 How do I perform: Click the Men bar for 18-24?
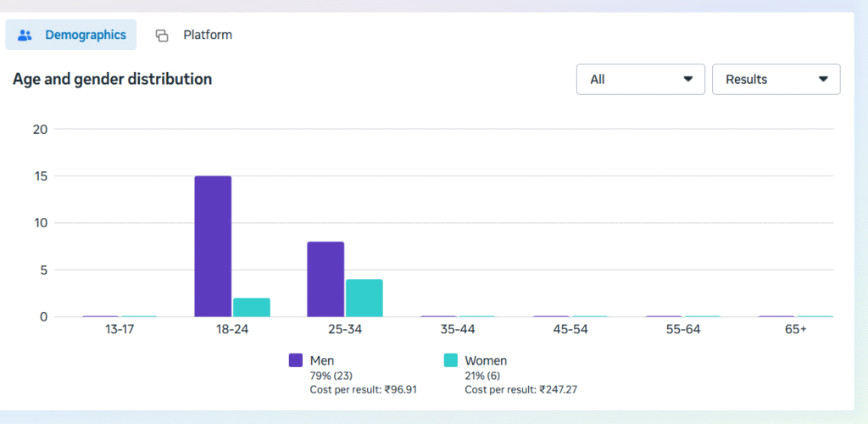coord(213,246)
